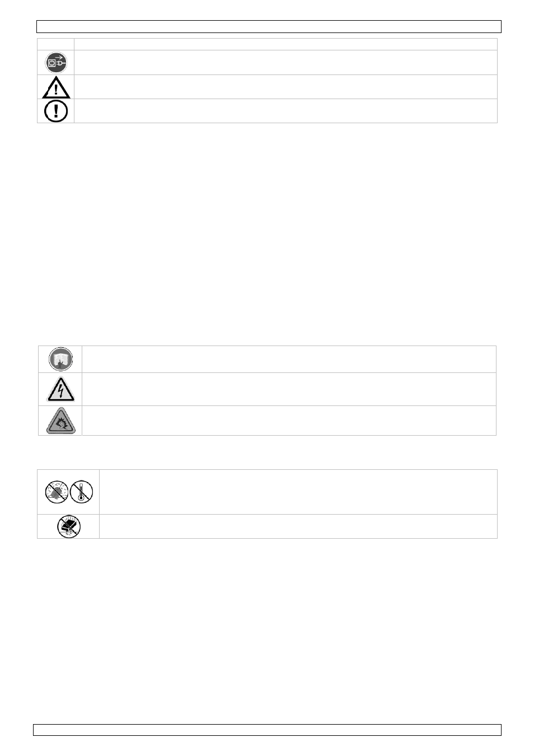Select the crossed-out thermometer icon

click(82, 492)
